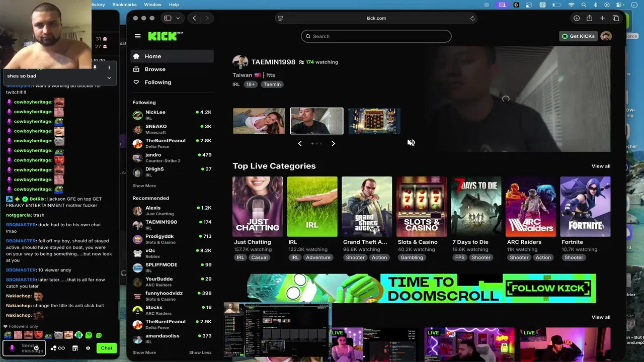View all Top Live Categories

(601, 166)
